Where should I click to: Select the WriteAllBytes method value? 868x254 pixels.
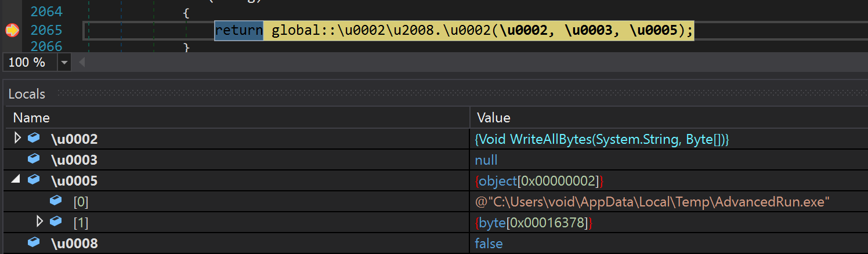602,139
